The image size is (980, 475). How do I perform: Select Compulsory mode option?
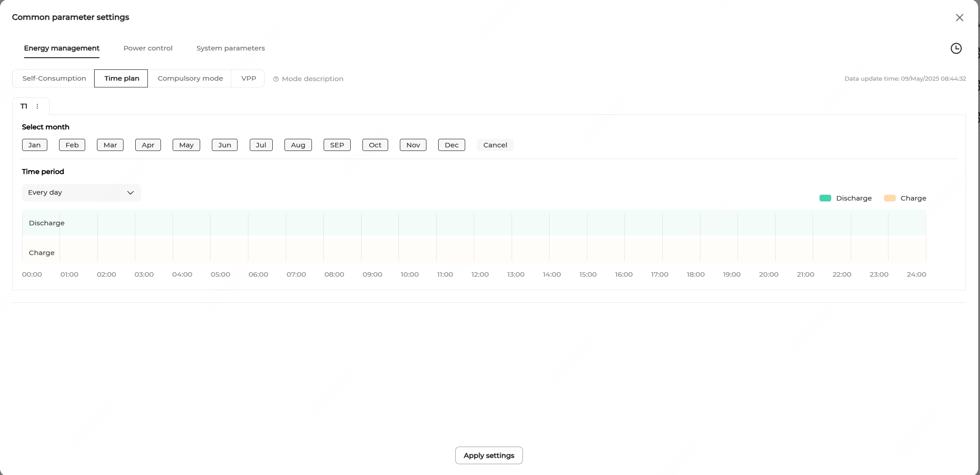coord(190,78)
